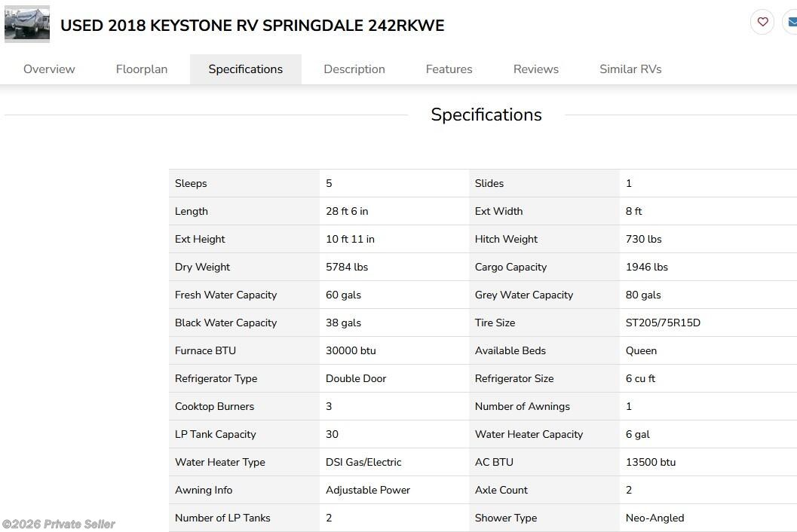View the Description tab
The height and width of the screenshot is (532, 797).
click(354, 69)
